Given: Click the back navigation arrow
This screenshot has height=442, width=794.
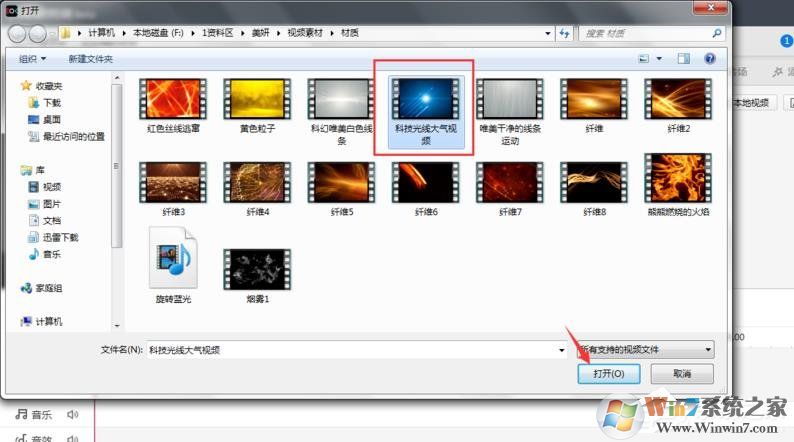Looking at the screenshot, I should point(17,34).
